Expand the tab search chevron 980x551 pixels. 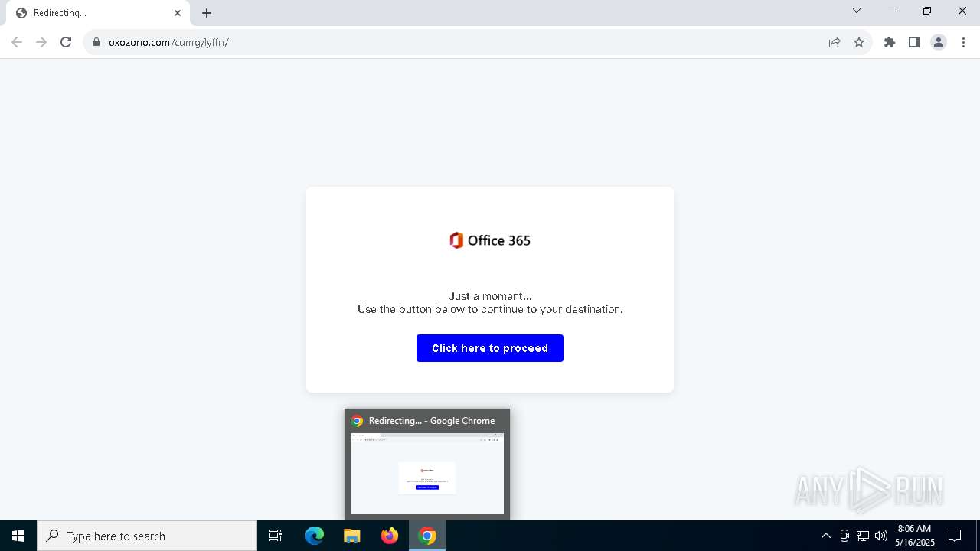point(857,11)
